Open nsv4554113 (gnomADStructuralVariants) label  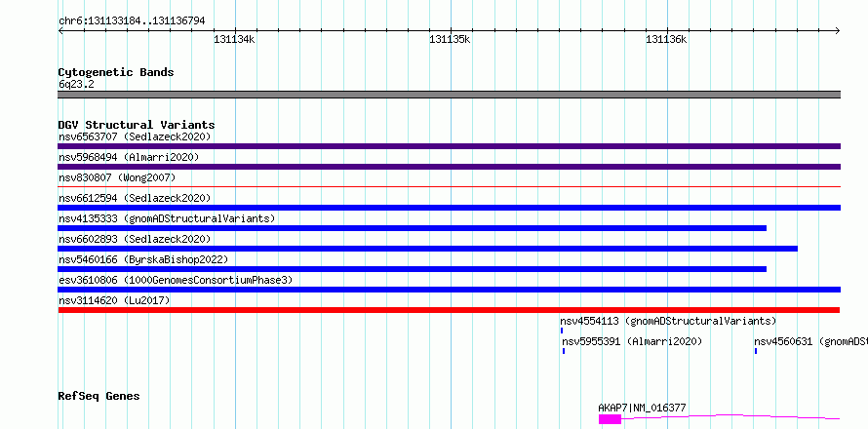pyautogui.click(x=668, y=321)
